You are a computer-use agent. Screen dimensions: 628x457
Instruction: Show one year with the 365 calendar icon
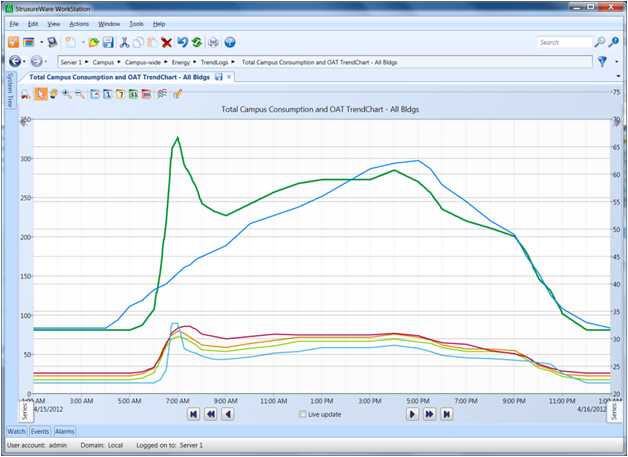click(x=147, y=94)
